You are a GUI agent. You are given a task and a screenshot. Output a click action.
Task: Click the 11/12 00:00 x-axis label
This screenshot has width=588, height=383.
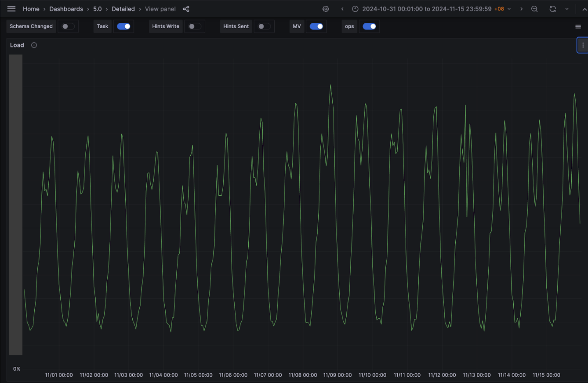(442, 375)
